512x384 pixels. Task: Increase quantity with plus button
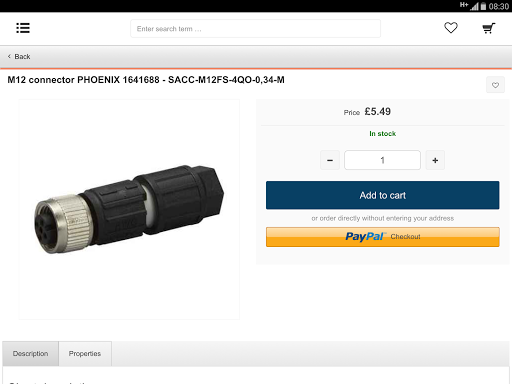pos(435,160)
